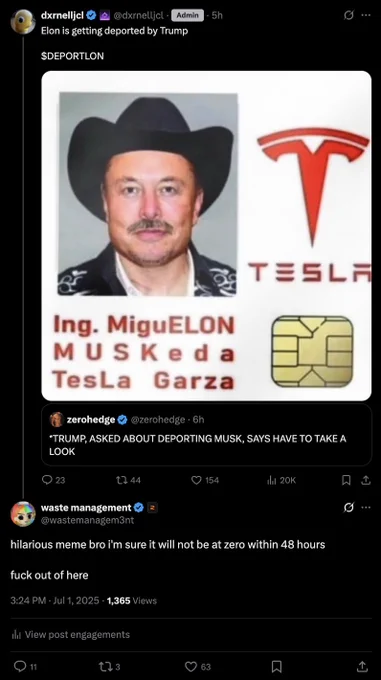Like waste management's post with 63 likes

[x=198, y=666]
